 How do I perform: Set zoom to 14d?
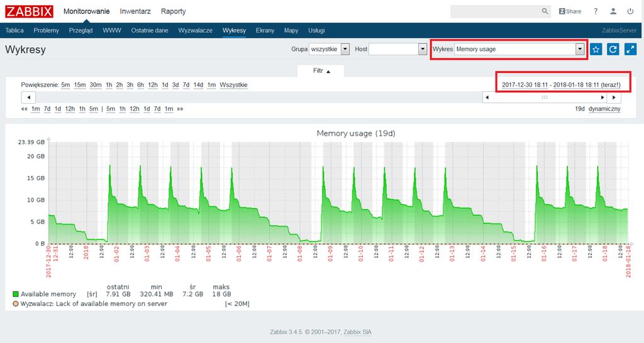click(x=198, y=85)
